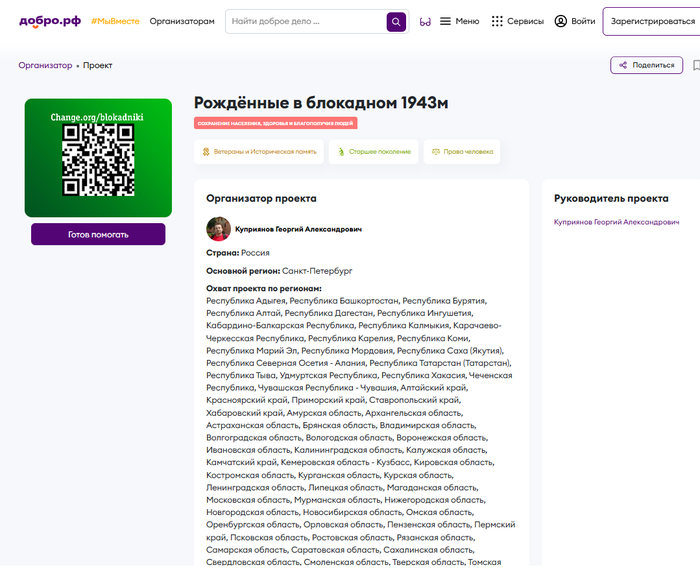Select the Старшее поколение tag

(x=374, y=152)
